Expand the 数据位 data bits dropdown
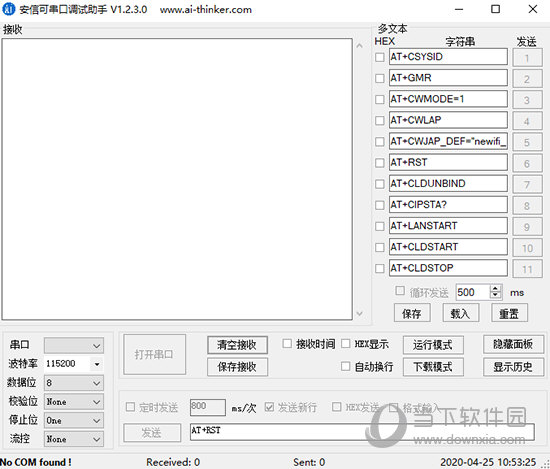Image resolution: width=550 pixels, height=469 pixels. pyautogui.click(x=74, y=383)
